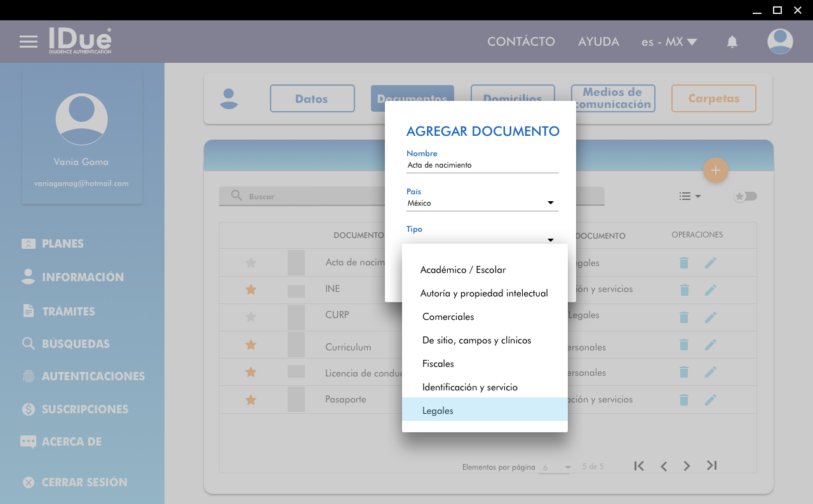Click the CONTACTO link in header
813x504 pixels.
tap(521, 42)
